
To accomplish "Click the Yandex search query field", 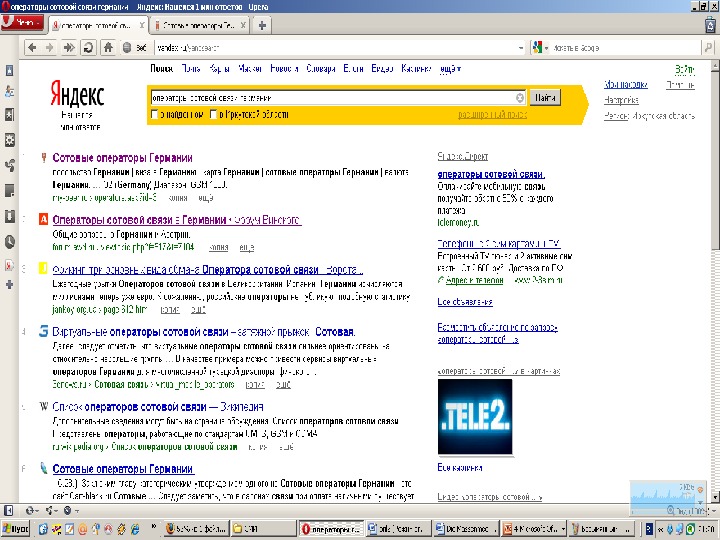I will click(x=332, y=98).
